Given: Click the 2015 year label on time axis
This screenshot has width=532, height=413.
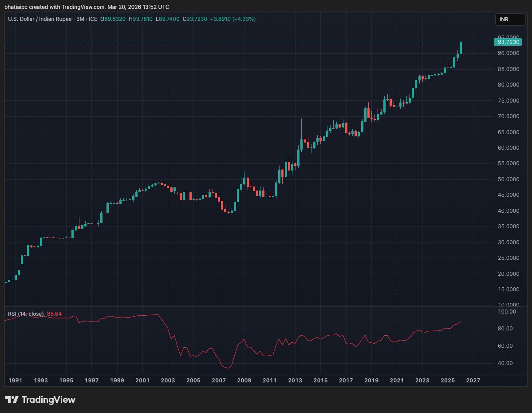Looking at the screenshot, I should [321, 381].
